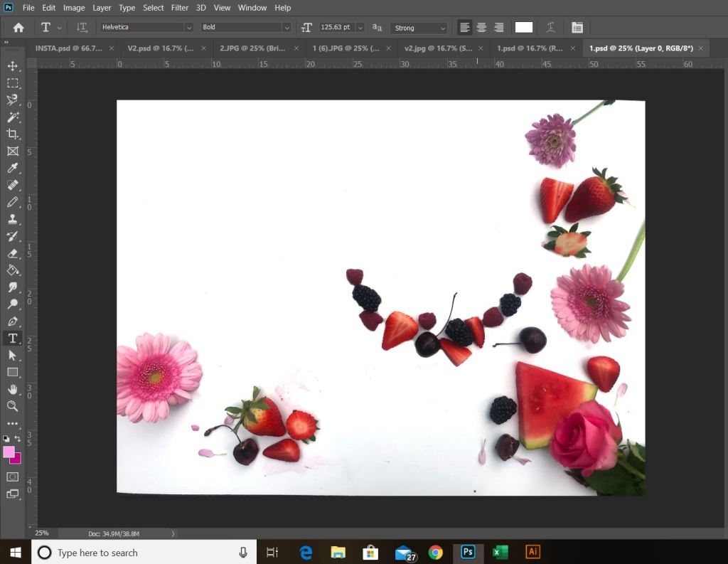Click the white text color swatch

click(524, 28)
